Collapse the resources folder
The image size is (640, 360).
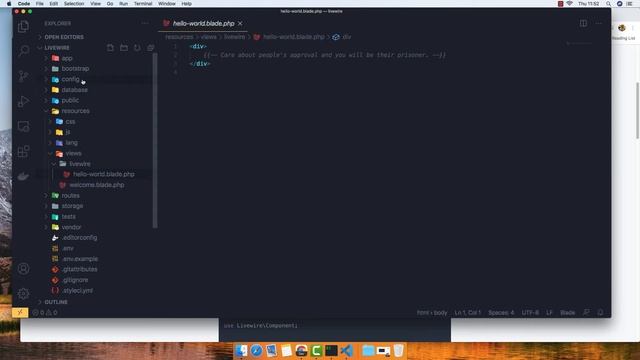click(75, 111)
